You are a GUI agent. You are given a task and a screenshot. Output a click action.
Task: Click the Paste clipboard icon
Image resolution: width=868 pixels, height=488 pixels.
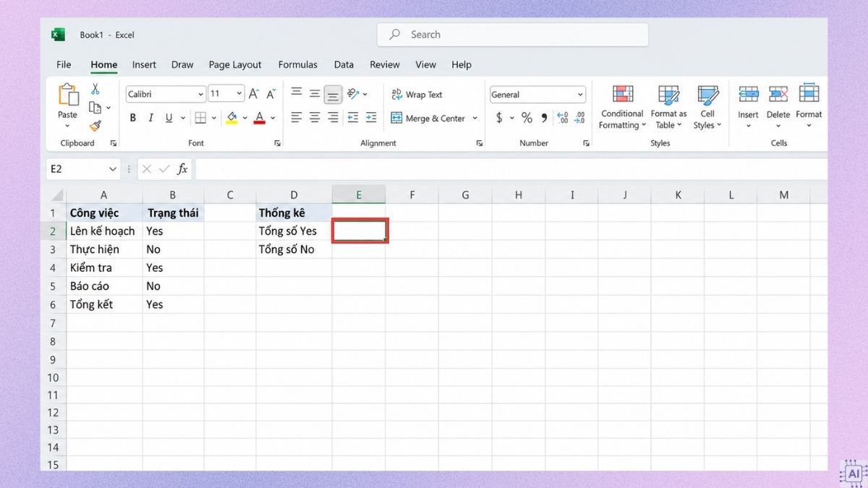point(68,95)
